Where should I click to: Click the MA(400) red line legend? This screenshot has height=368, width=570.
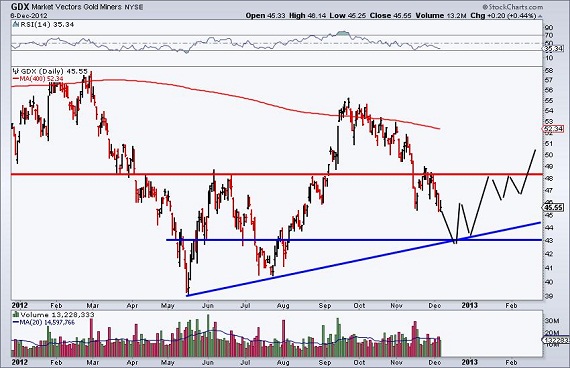pos(37,78)
